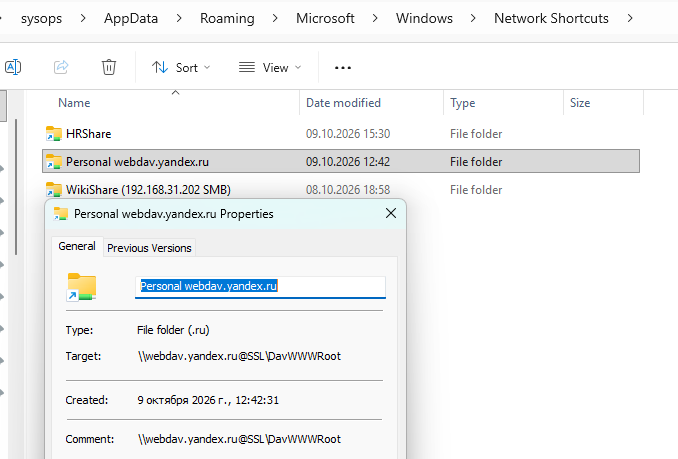Click the Created date value
This screenshot has height=459, width=678.
coord(208,400)
